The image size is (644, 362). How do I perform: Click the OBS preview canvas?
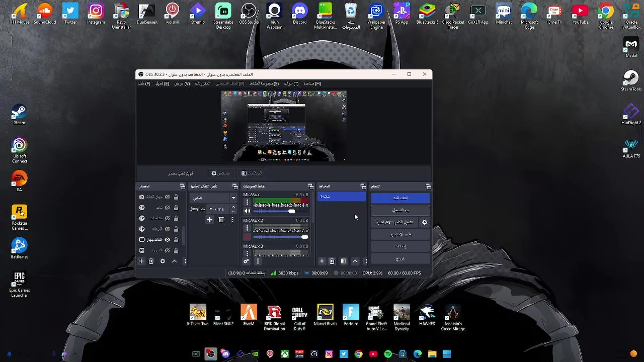click(x=284, y=126)
